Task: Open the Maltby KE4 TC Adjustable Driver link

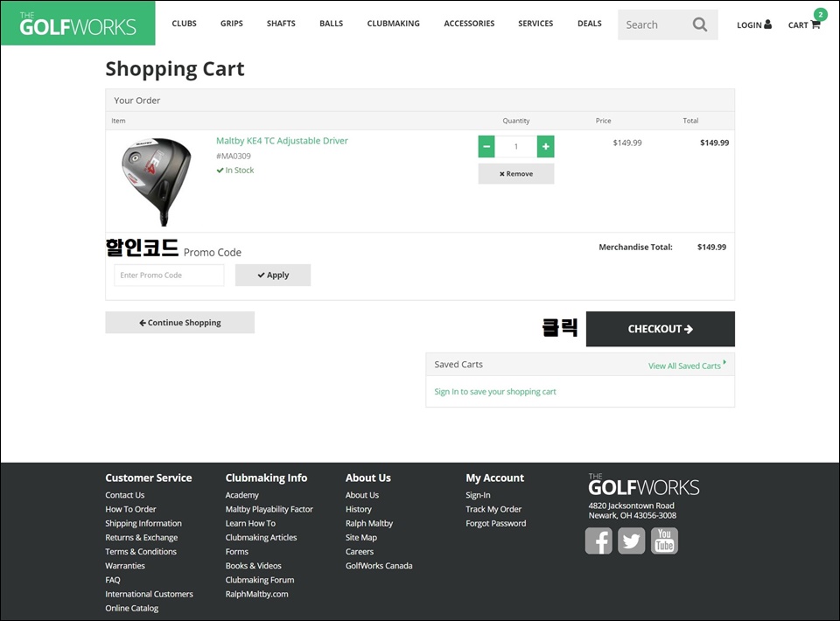Action: click(282, 141)
